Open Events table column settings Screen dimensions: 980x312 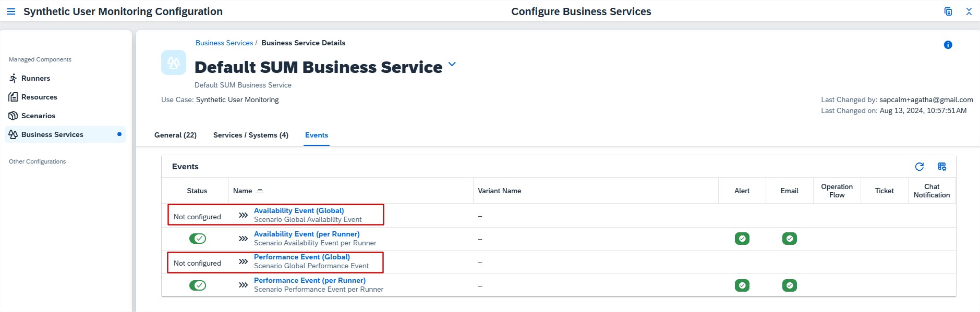point(942,167)
